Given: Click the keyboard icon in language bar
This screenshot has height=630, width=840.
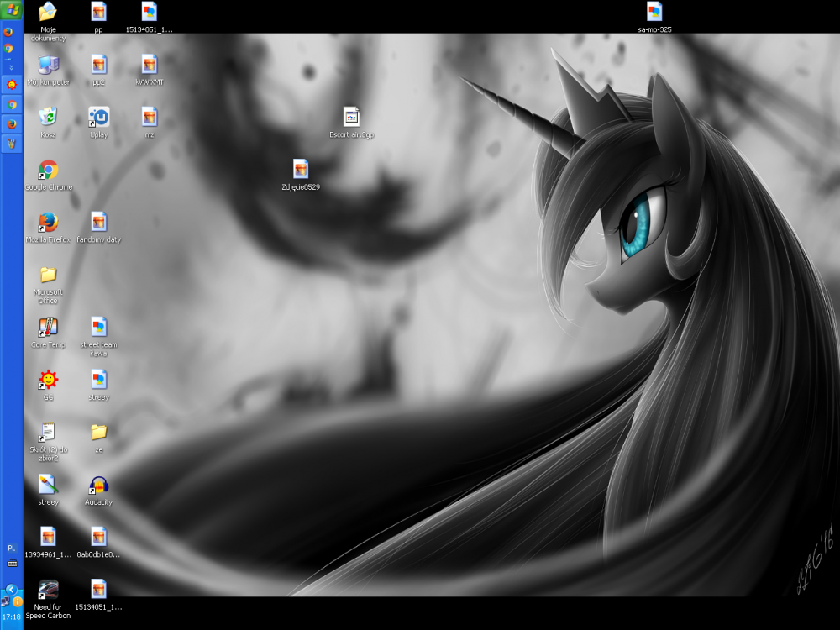Looking at the screenshot, I should click(x=12, y=564).
